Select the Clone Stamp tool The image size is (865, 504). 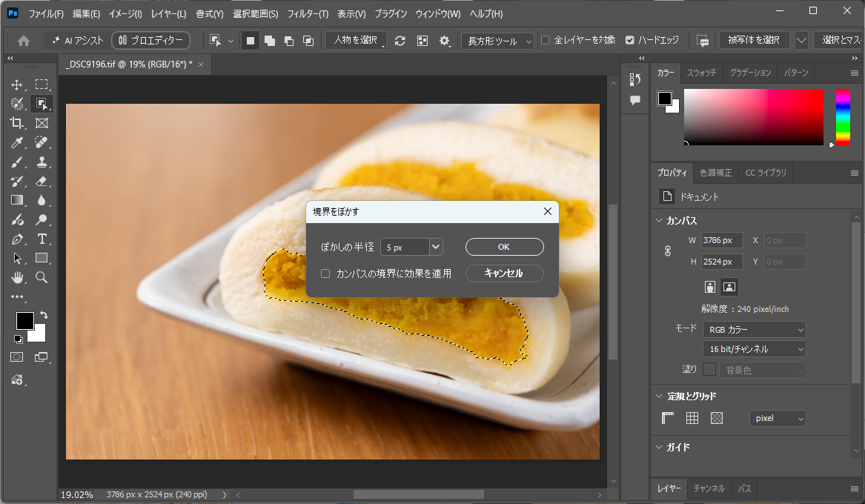tap(42, 162)
